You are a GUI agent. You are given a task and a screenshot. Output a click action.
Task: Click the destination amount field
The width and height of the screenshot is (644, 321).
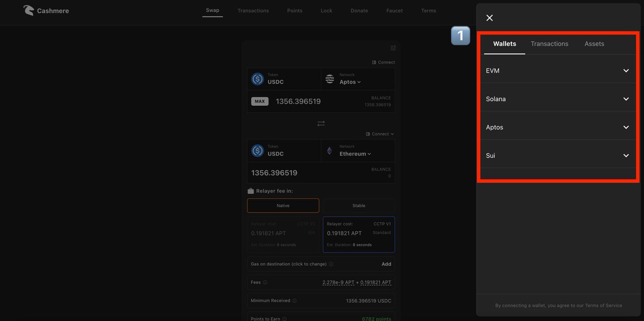[274, 173]
